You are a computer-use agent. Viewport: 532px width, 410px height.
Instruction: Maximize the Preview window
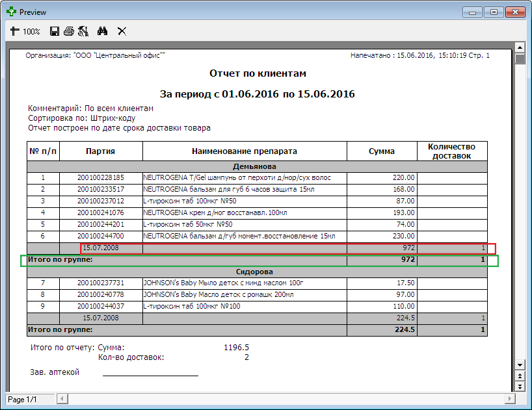tap(495, 12)
